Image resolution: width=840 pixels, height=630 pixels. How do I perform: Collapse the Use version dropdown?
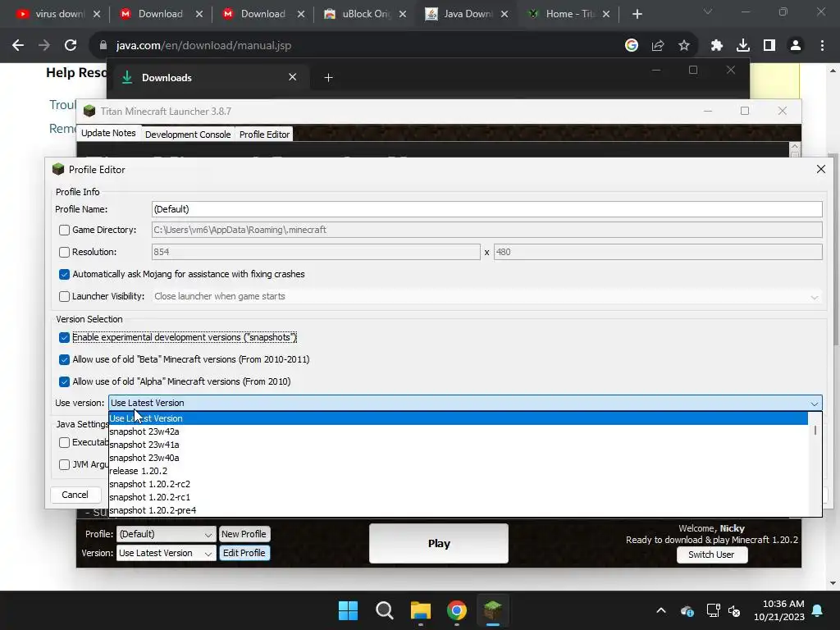click(815, 403)
